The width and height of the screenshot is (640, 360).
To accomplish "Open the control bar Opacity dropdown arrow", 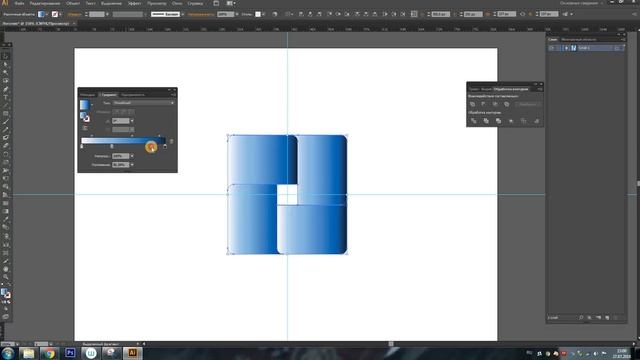I will pos(237,14).
